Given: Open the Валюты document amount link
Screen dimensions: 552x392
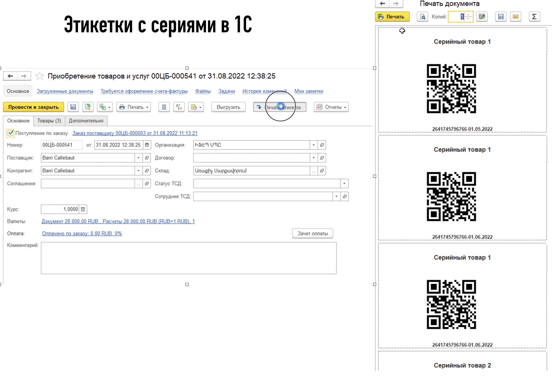Looking at the screenshot, I should click(118, 221).
